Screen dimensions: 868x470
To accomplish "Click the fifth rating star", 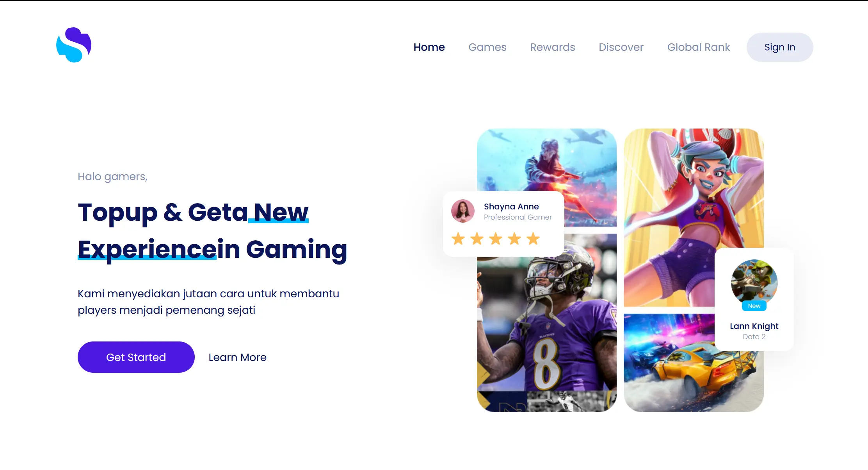I will pyautogui.click(x=533, y=239).
